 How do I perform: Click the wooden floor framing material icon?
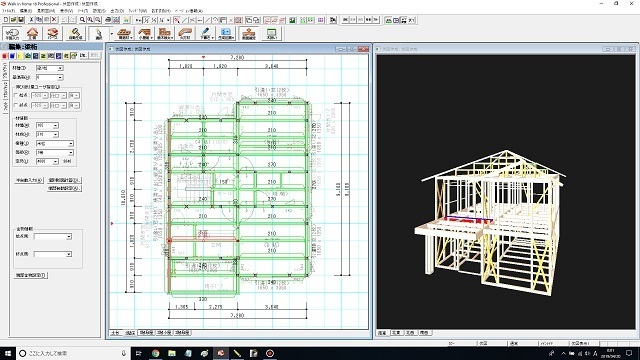(x=124, y=33)
